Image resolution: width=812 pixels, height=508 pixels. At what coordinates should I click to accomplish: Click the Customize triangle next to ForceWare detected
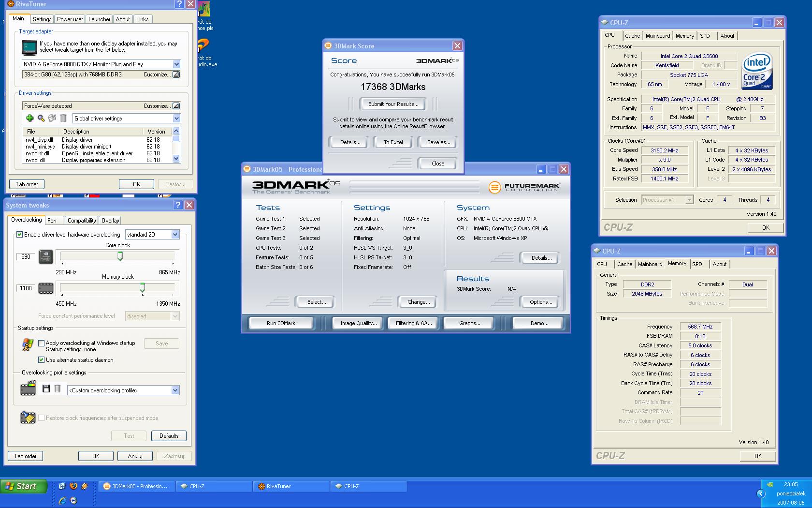pos(176,106)
